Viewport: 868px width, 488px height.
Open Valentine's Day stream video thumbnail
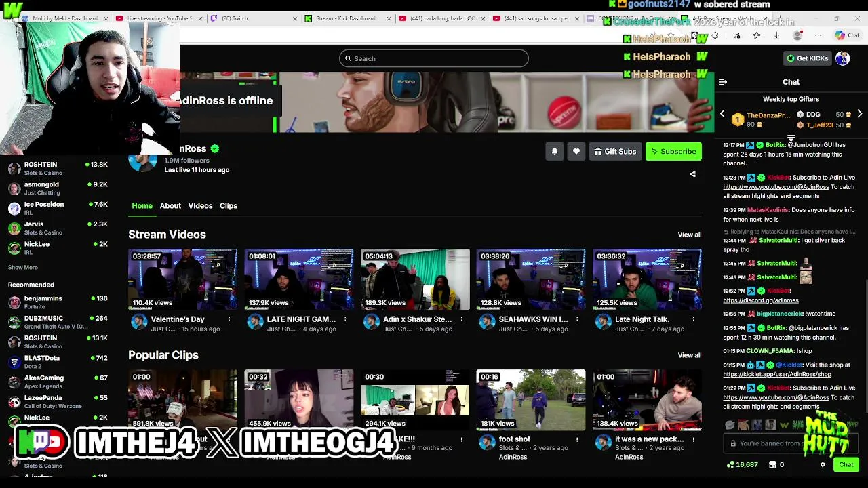point(182,279)
